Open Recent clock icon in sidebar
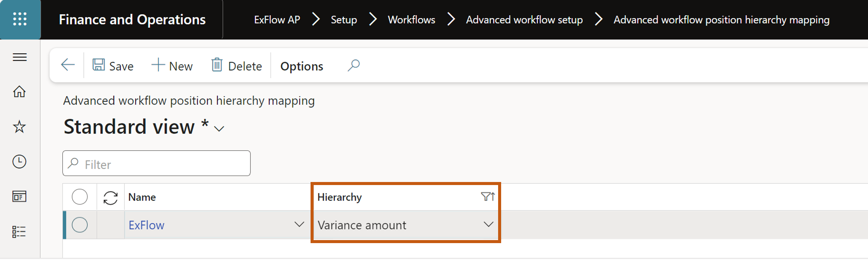 point(19,162)
